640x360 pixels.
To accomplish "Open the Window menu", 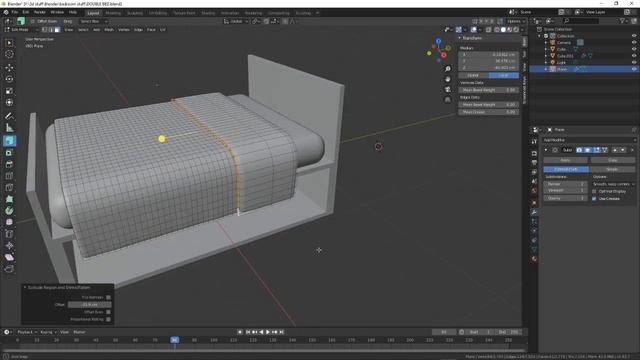I will coord(57,12).
